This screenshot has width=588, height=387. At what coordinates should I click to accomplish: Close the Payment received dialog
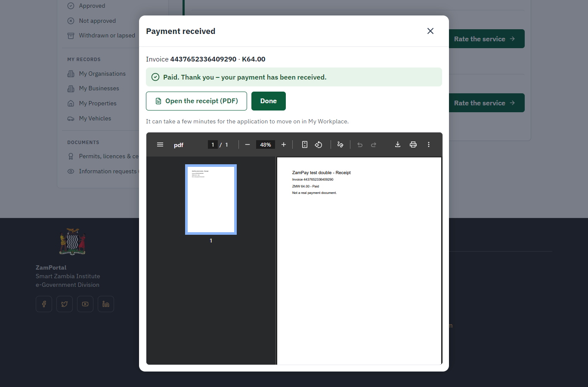click(x=430, y=31)
